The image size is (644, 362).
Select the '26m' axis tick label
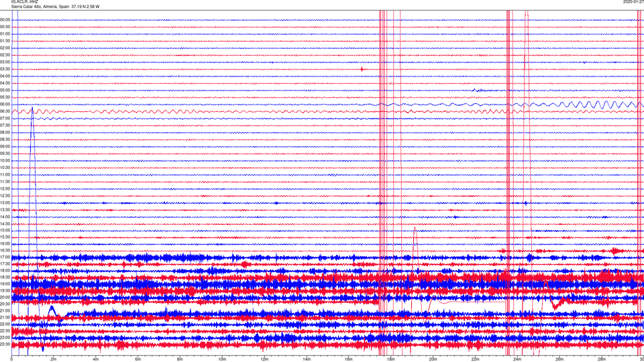coord(559,359)
